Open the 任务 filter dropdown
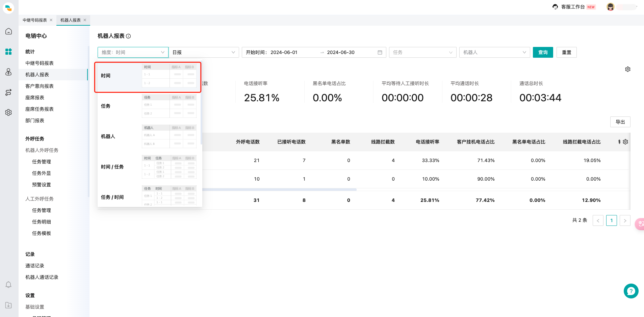 (423, 52)
